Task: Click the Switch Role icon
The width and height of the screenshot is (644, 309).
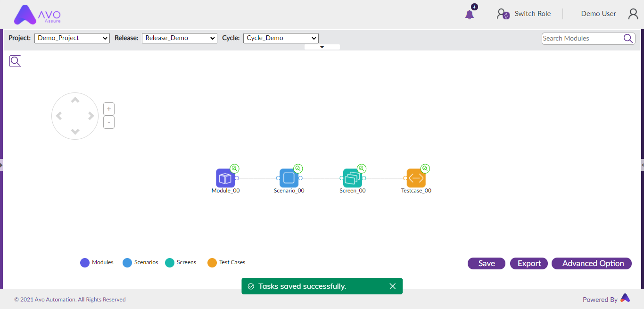Action: (503, 14)
